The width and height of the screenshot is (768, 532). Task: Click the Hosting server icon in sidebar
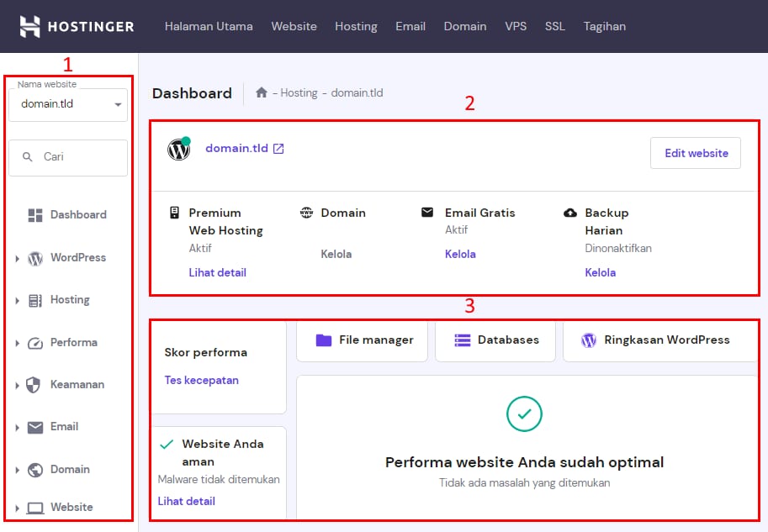point(35,301)
